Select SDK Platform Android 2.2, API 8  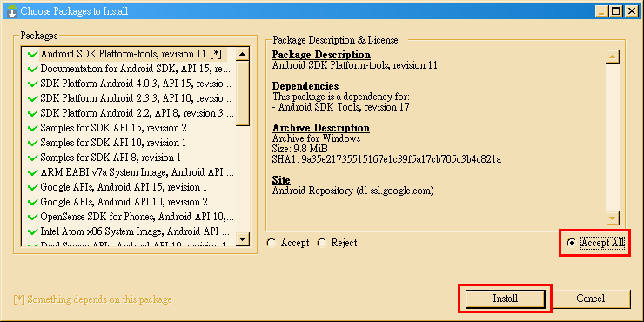(x=131, y=113)
